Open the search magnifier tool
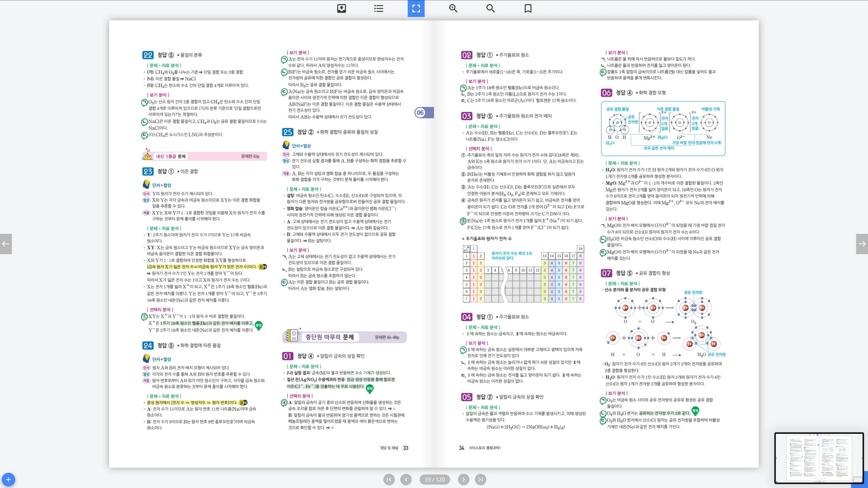This screenshot has height=488, width=868. [490, 8]
